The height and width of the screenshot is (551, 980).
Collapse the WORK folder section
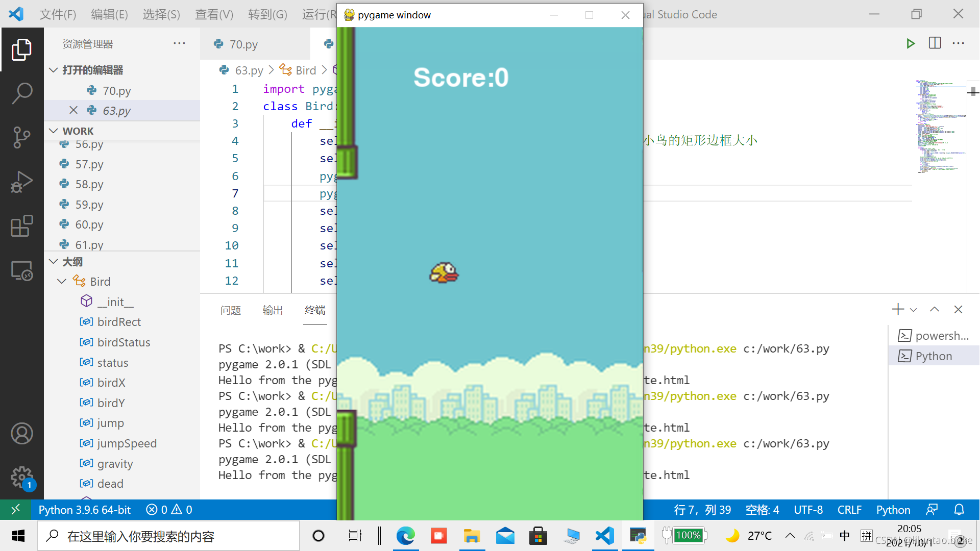click(x=54, y=131)
